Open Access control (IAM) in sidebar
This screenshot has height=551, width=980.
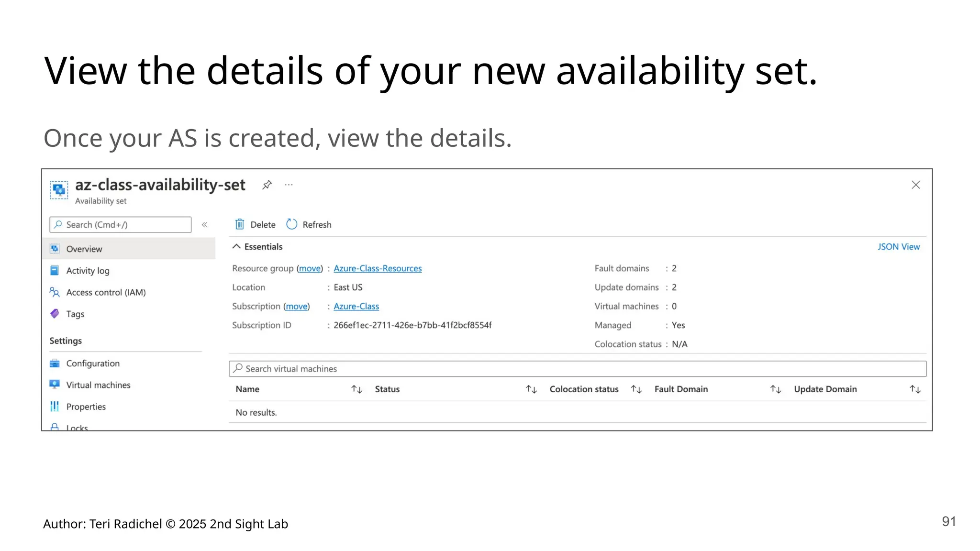pos(105,292)
